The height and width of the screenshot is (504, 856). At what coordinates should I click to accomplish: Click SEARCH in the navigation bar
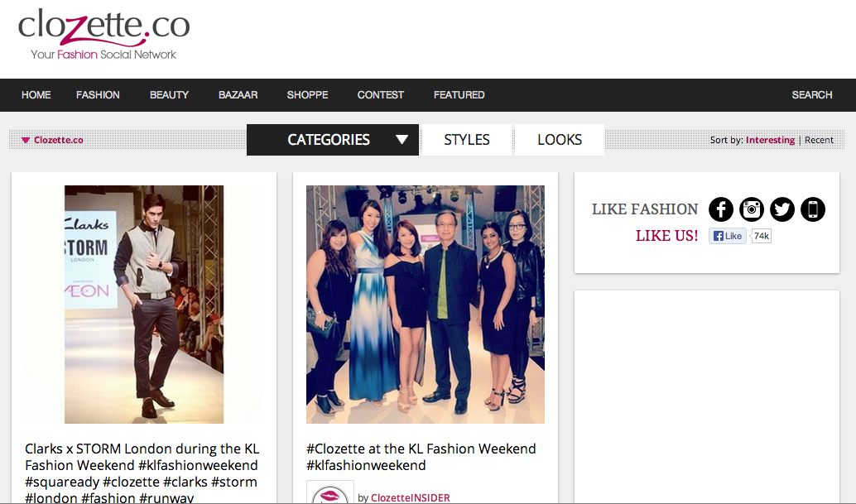click(811, 95)
